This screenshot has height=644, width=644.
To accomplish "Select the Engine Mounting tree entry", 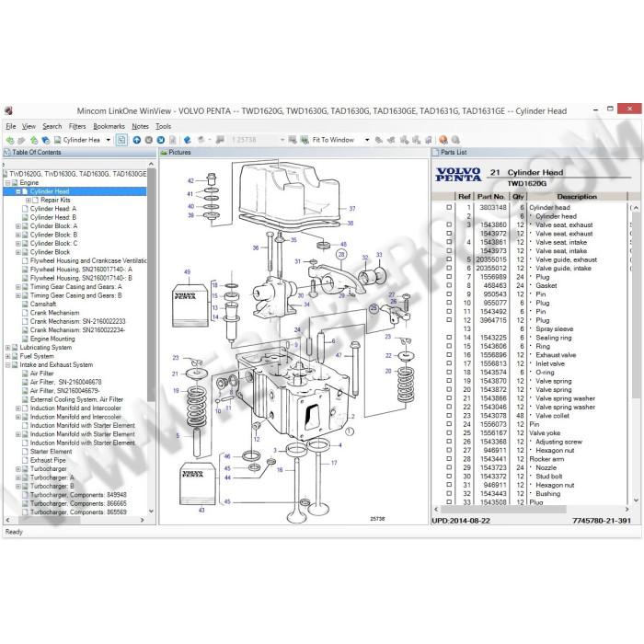I will coord(52,339).
